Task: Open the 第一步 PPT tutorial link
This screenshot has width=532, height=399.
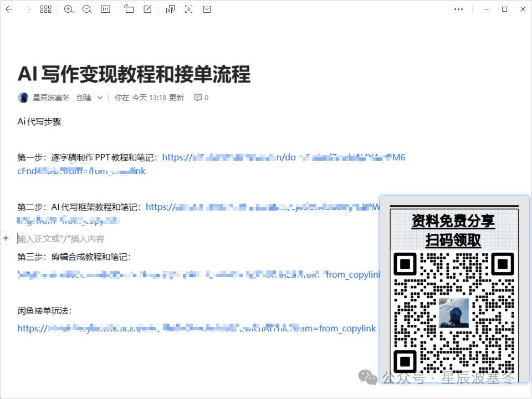Action: pyautogui.click(x=284, y=157)
